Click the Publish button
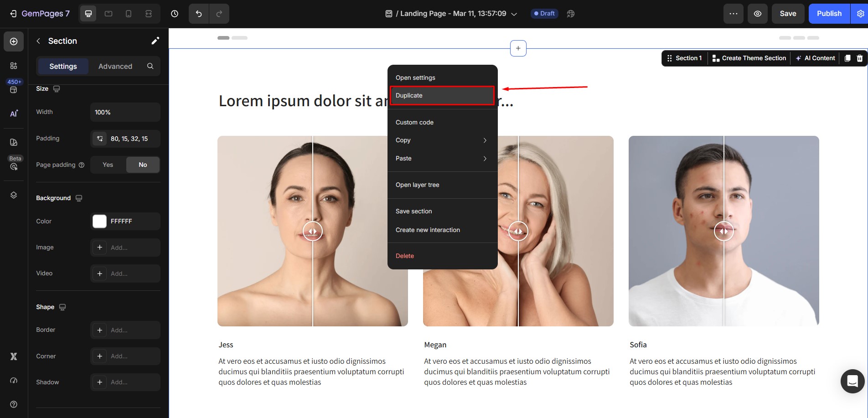 829,14
